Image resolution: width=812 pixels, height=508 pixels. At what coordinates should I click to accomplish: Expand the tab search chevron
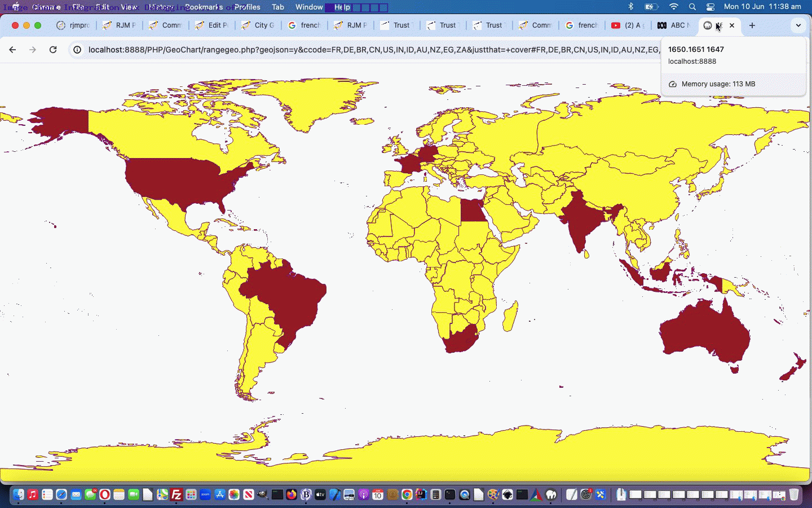(798, 25)
